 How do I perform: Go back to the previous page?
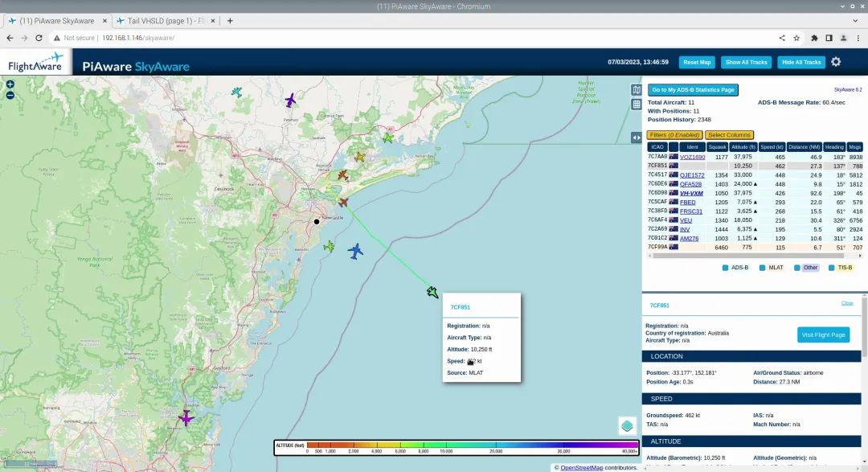(x=10, y=39)
